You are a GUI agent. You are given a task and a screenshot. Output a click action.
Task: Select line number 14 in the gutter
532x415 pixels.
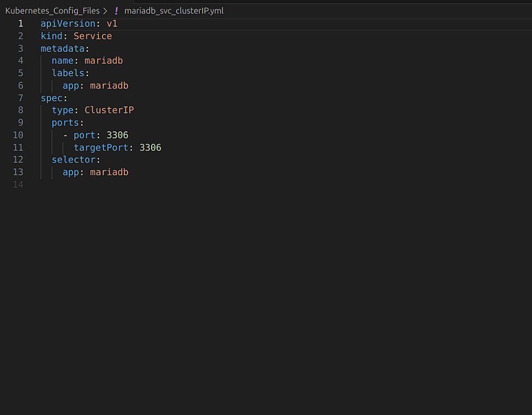(18, 185)
